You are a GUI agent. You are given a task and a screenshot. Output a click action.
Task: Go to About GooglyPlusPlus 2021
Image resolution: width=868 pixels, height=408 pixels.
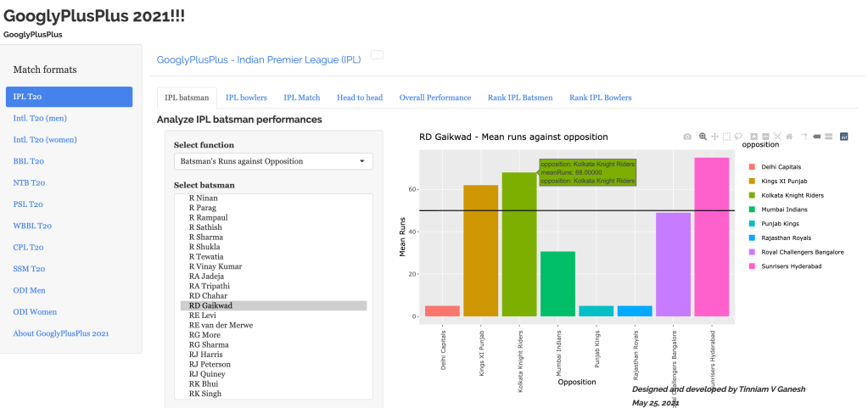click(x=61, y=333)
